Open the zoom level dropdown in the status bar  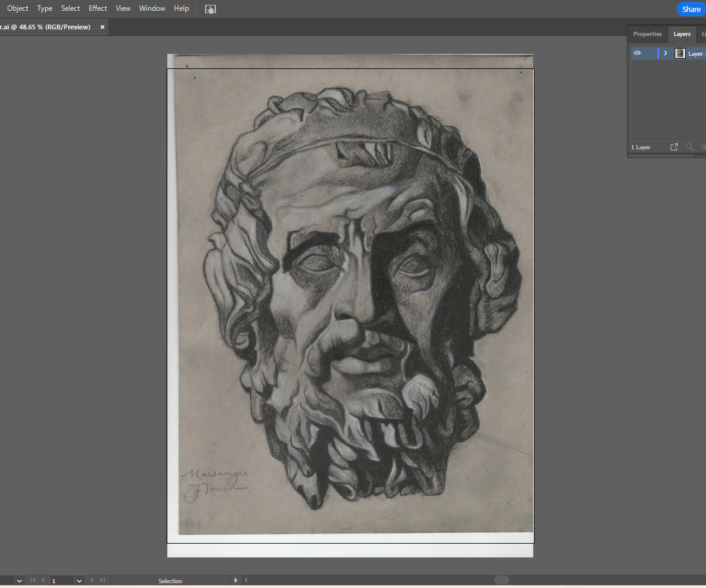pyautogui.click(x=19, y=580)
